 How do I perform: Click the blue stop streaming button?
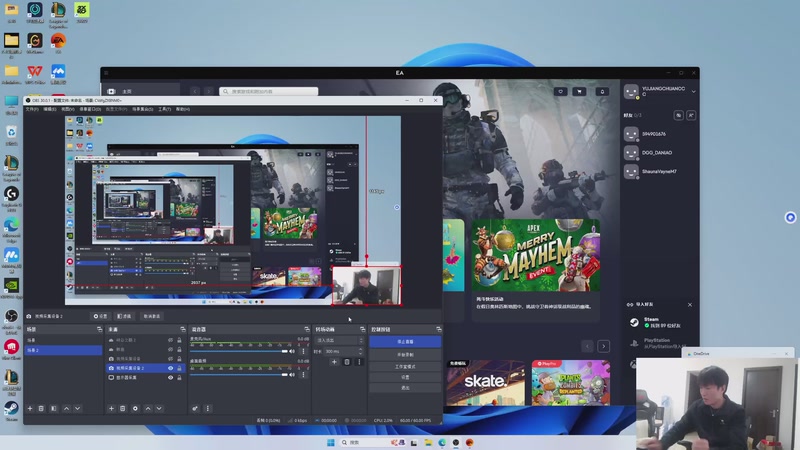(x=405, y=342)
